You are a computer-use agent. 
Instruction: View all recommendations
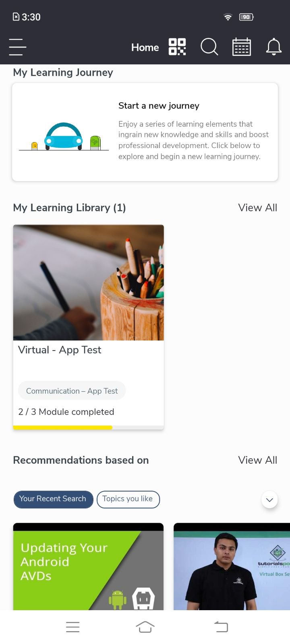pyautogui.click(x=257, y=460)
